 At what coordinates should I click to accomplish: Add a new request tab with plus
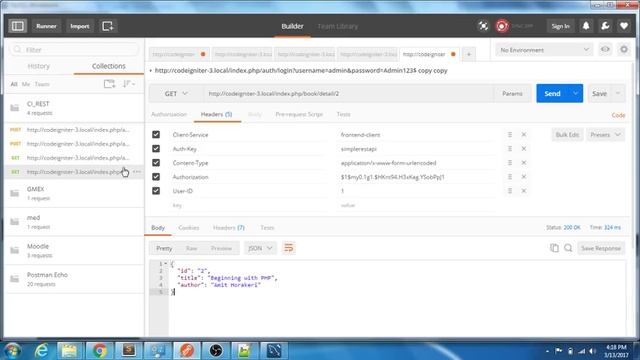point(469,54)
